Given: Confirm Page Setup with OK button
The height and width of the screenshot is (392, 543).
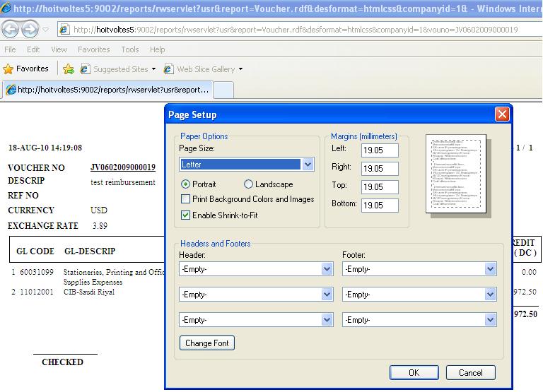Looking at the screenshot, I should (414, 373).
